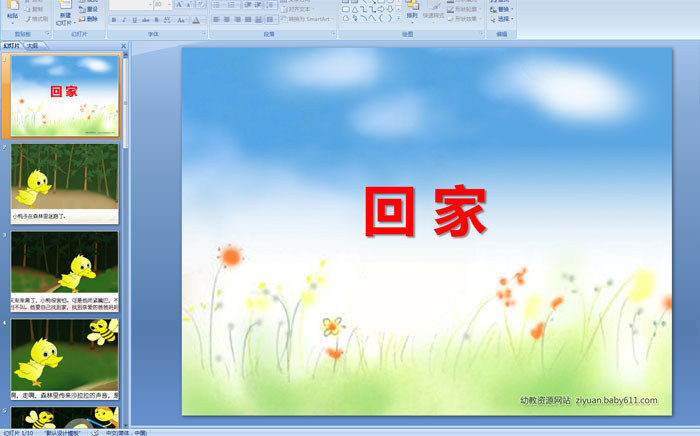Open the character spacing (AV) menu

[x=167, y=20]
